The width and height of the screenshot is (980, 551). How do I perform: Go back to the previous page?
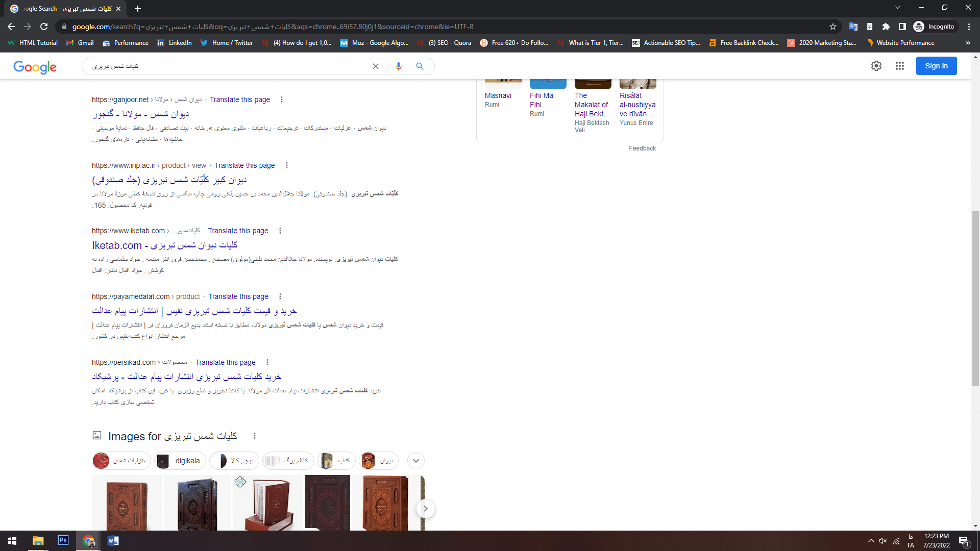(x=11, y=27)
